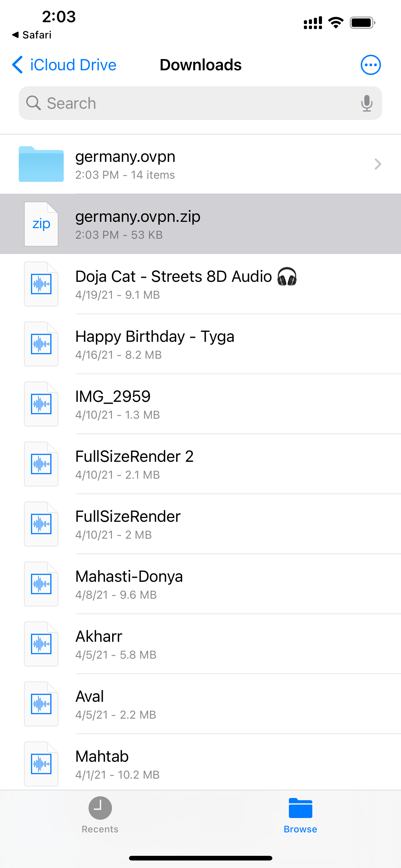The image size is (401, 868).
Task: Tap the more options ellipsis button
Action: point(370,65)
